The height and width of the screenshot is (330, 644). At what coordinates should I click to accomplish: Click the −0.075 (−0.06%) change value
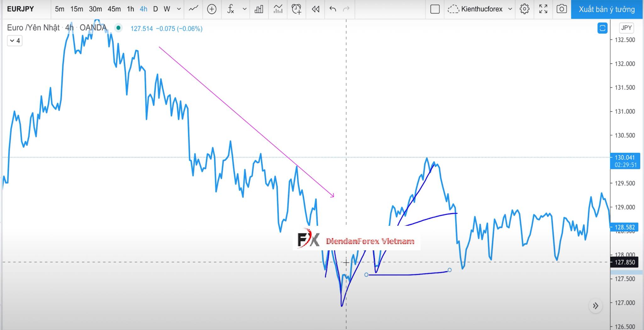point(179,29)
